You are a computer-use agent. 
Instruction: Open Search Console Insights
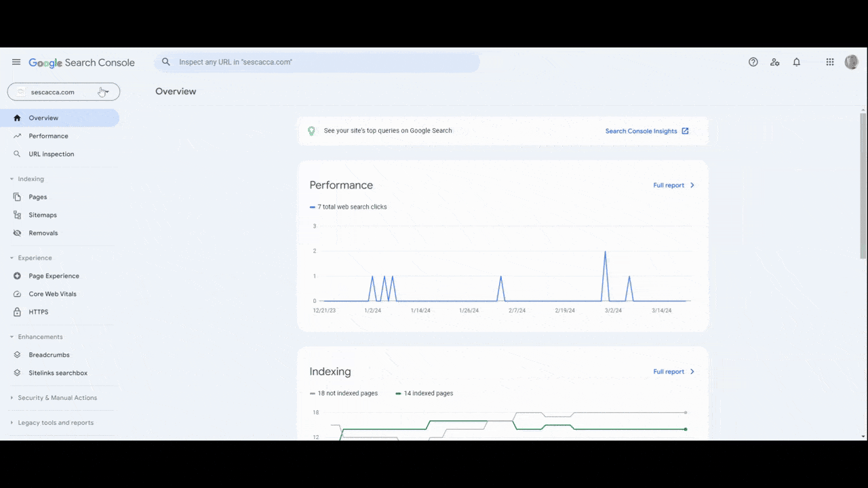point(641,131)
